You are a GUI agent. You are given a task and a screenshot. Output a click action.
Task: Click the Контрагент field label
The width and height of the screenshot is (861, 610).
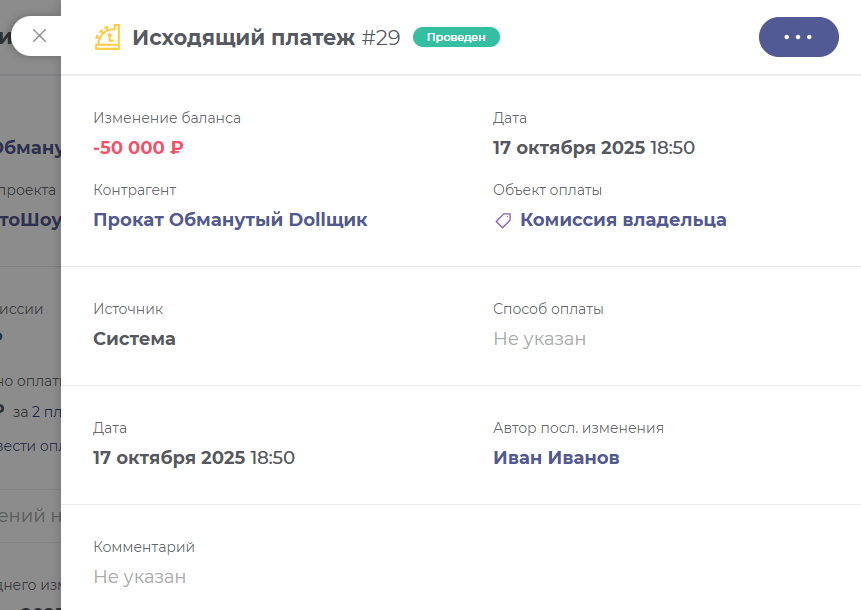pyautogui.click(x=134, y=190)
